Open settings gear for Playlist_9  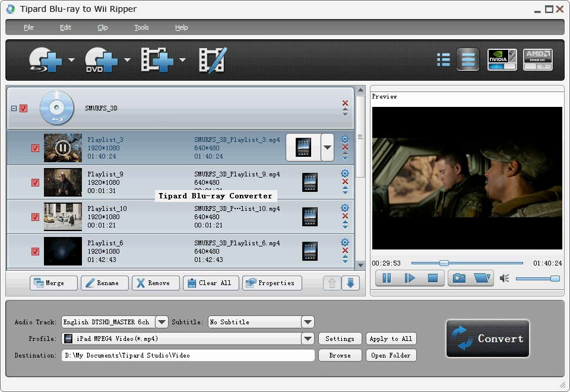(x=345, y=173)
